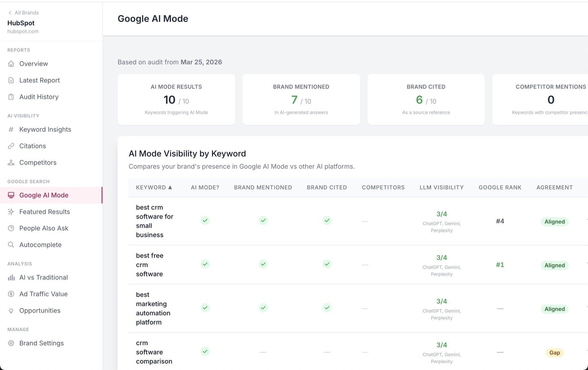The image size is (588, 370).
Task: Click Brand Cited checkmark for best crm software for small business
Action: 327,220
